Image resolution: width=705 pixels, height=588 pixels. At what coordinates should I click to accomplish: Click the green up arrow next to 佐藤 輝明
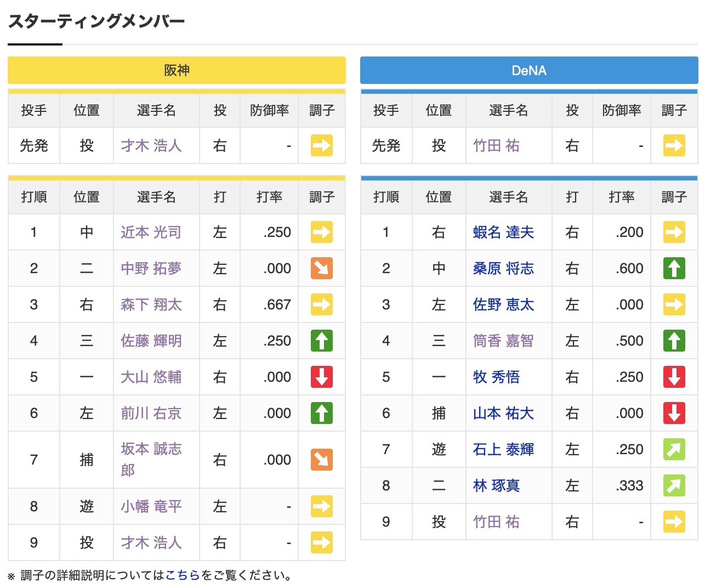[x=322, y=341]
